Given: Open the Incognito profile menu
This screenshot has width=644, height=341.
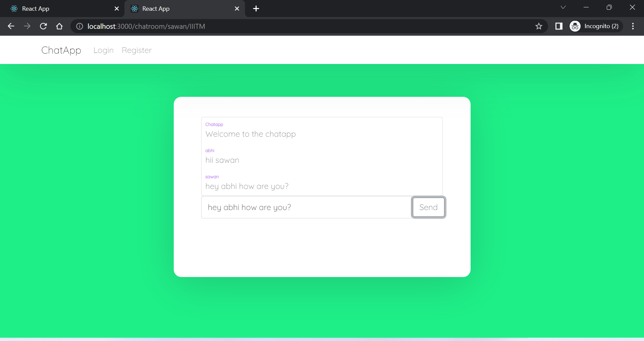Looking at the screenshot, I should (x=596, y=26).
